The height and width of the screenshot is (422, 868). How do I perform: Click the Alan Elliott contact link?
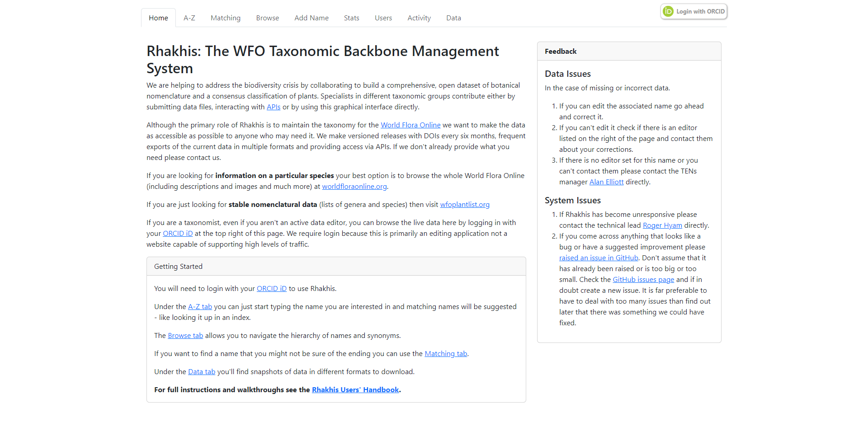[606, 182]
